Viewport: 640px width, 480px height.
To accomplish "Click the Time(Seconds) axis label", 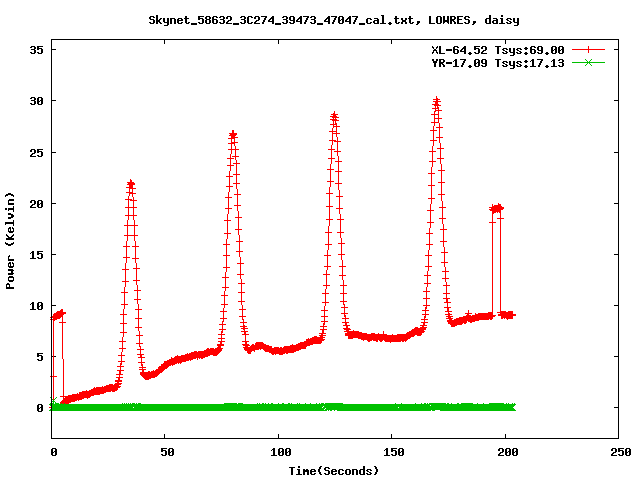I will tap(334, 471).
